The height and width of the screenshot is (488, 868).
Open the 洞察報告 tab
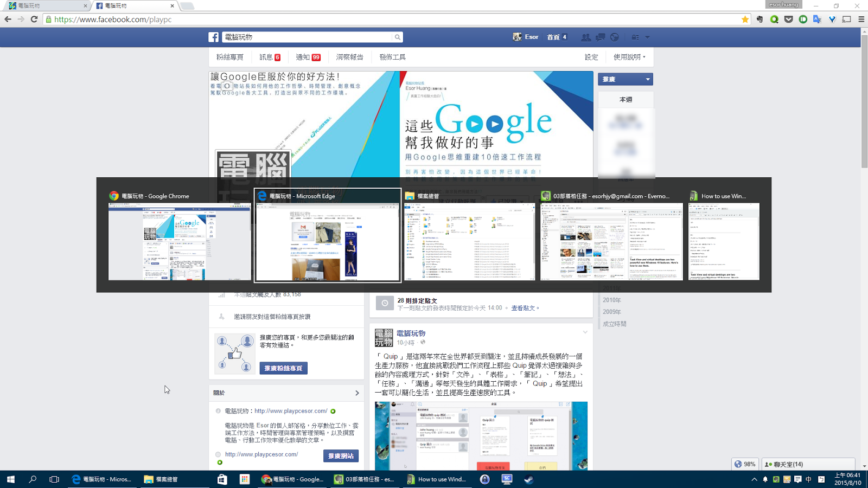[x=349, y=57]
